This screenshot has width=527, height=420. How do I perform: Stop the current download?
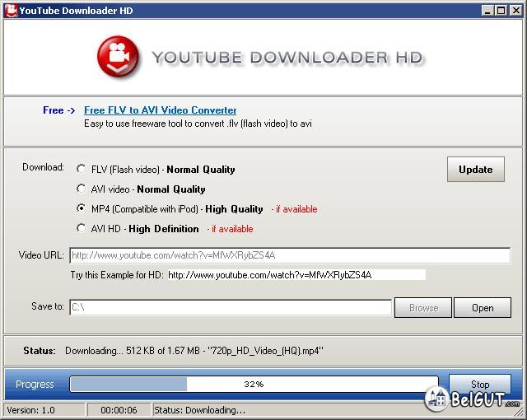[x=479, y=385]
